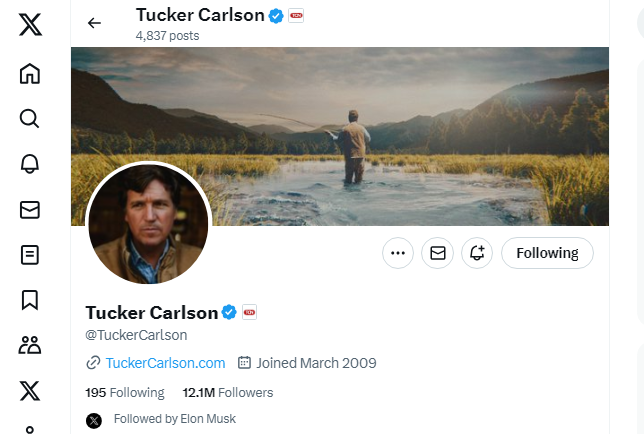Image resolution: width=644 pixels, height=434 pixels.
Task: Click the back arrow in header
Action: pos(94,23)
